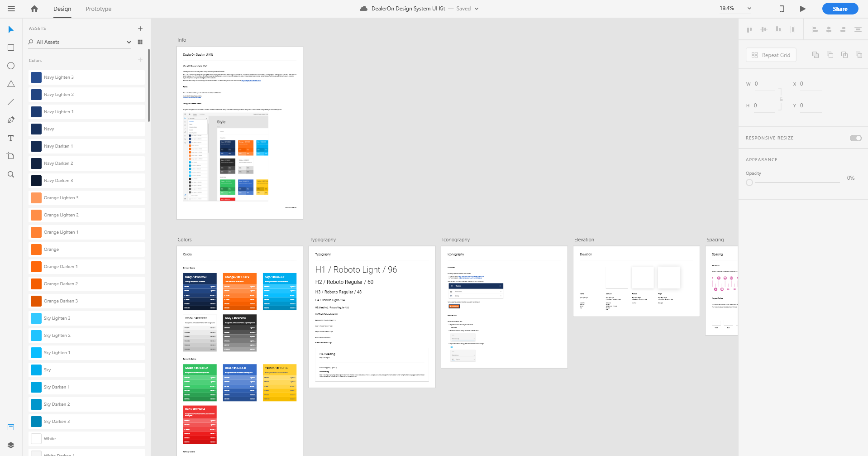Click the Exclude overlap boolean icon
This screenshot has width=868, height=456.
859,55
